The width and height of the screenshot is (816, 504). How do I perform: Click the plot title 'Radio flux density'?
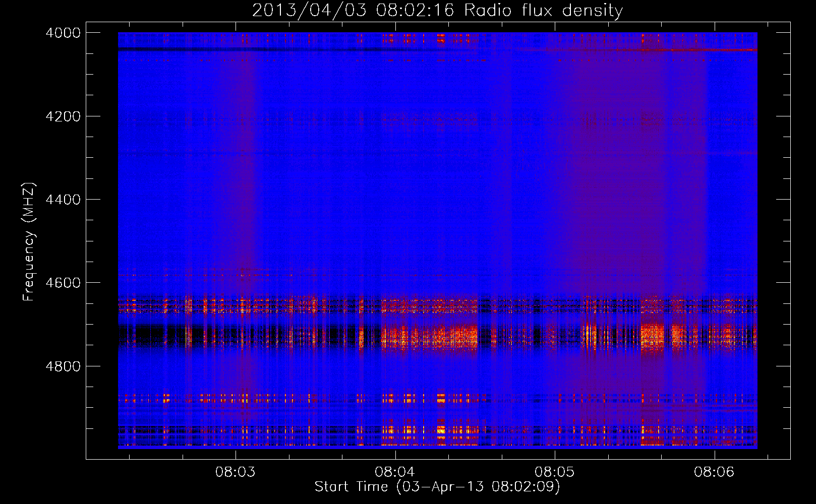pyautogui.click(x=544, y=10)
